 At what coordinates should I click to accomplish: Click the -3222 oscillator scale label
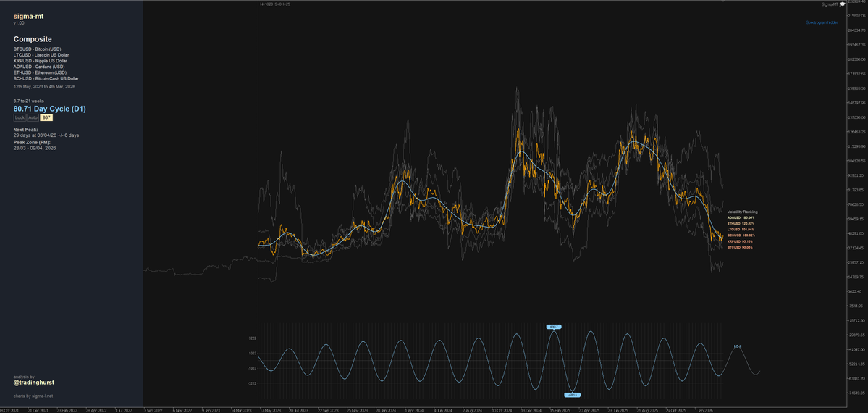point(251,383)
